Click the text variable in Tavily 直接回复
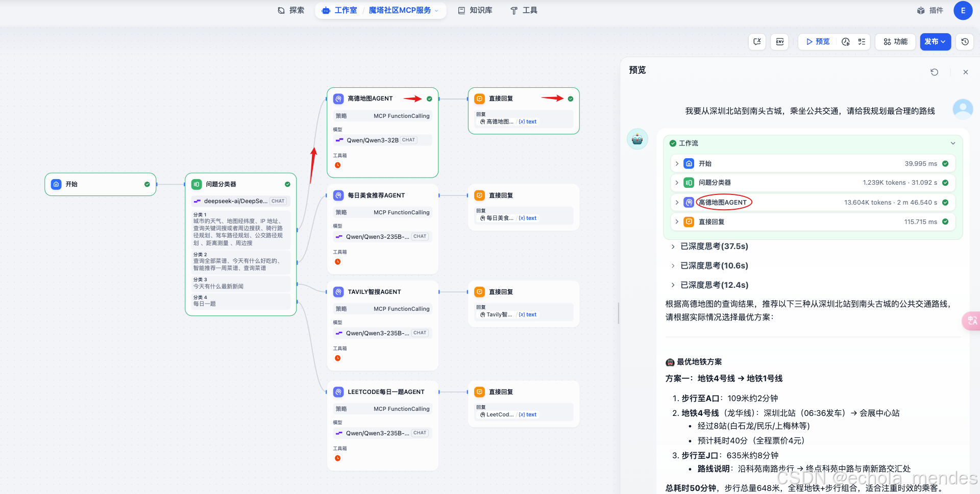This screenshot has height=494, width=980. tap(528, 314)
